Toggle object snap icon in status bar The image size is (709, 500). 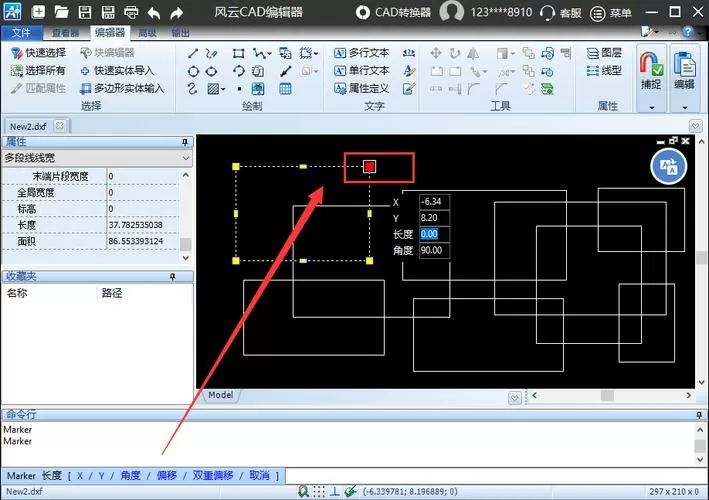click(x=303, y=491)
